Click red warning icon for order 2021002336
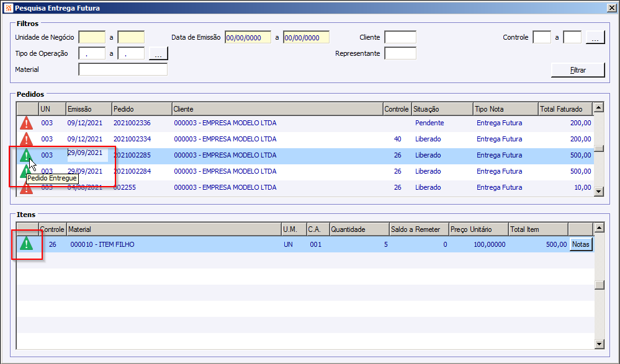 (26, 123)
